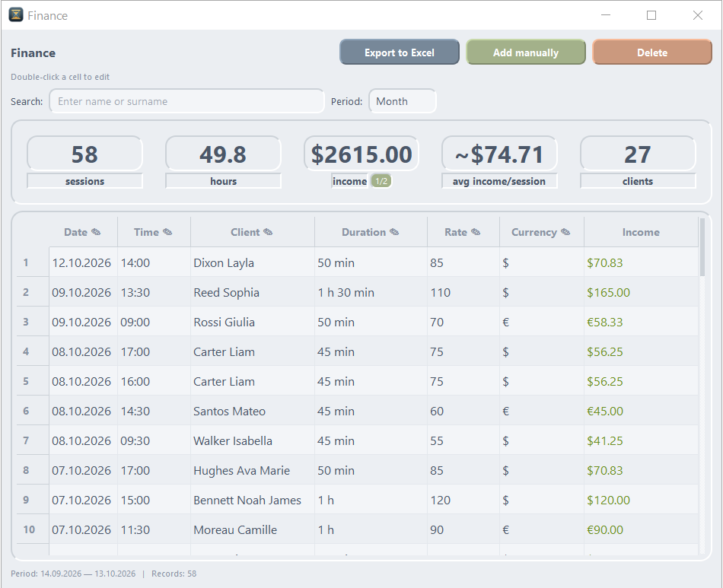Select row number 10 header
The image size is (723, 588).
click(x=32, y=529)
